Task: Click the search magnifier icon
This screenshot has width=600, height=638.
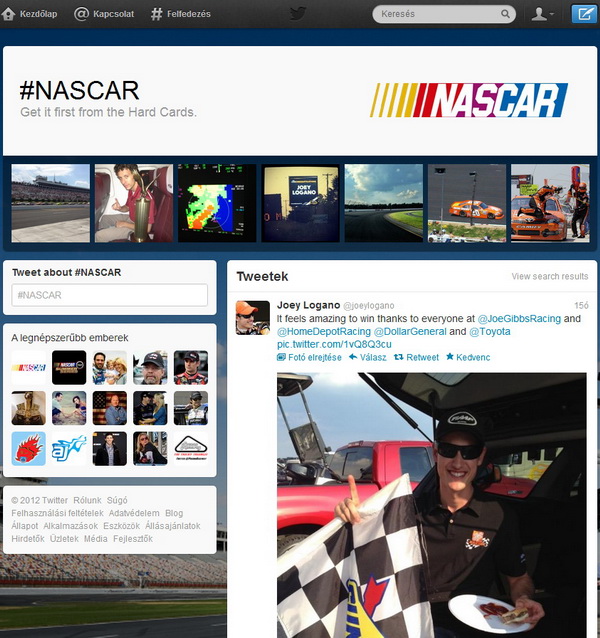Action: coord(505,14)
